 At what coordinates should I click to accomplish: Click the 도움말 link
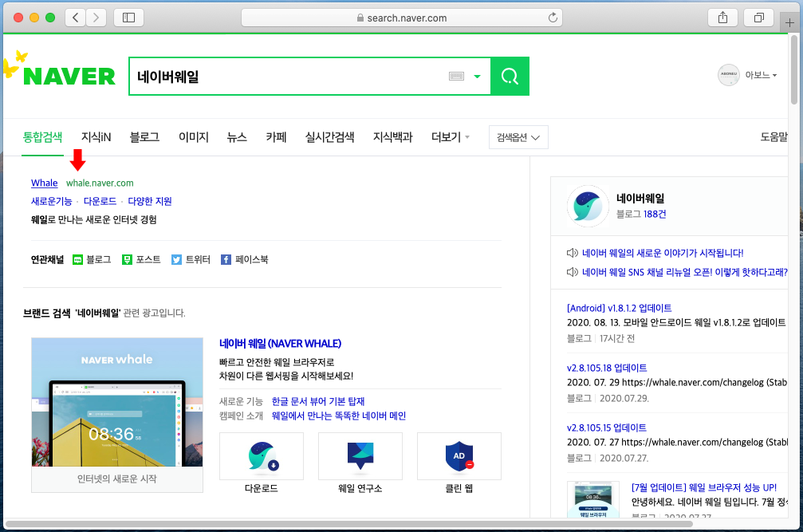click(x=773, y=136)
